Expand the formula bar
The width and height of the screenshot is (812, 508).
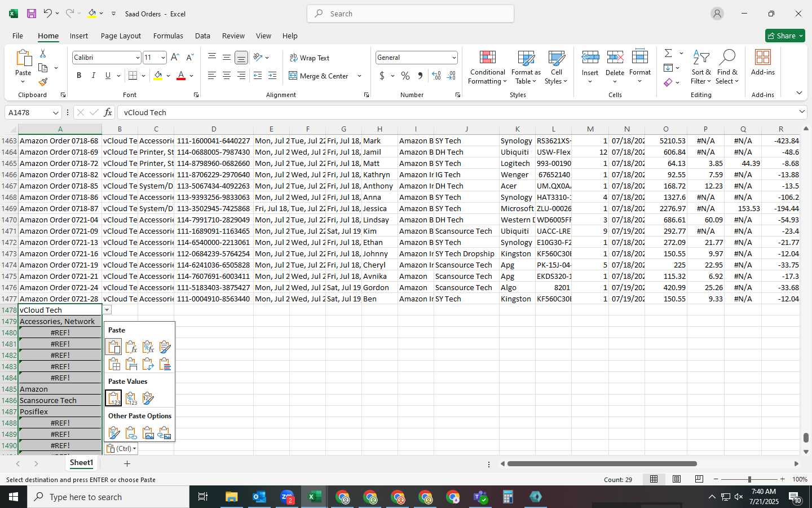pos(802,112)
